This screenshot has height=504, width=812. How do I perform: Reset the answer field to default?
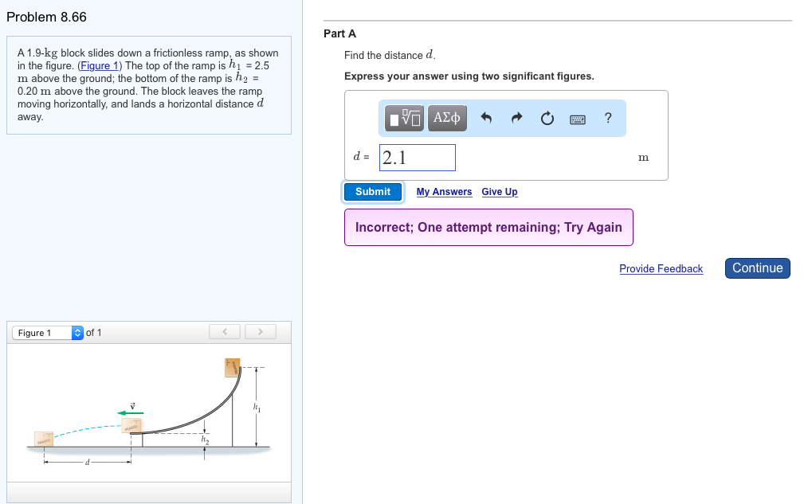547,117
